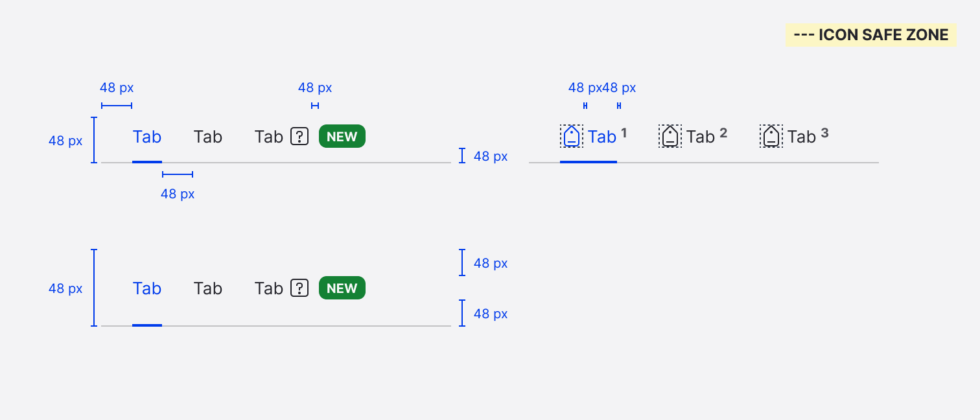Click the question mark icon in the lower tab bar
Image resolution: width=980 pixels, height=420 pixels.
[x=299, y=288]
